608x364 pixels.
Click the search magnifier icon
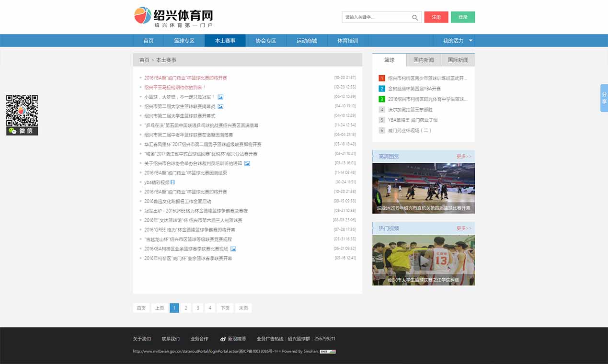tap(415, 18)
